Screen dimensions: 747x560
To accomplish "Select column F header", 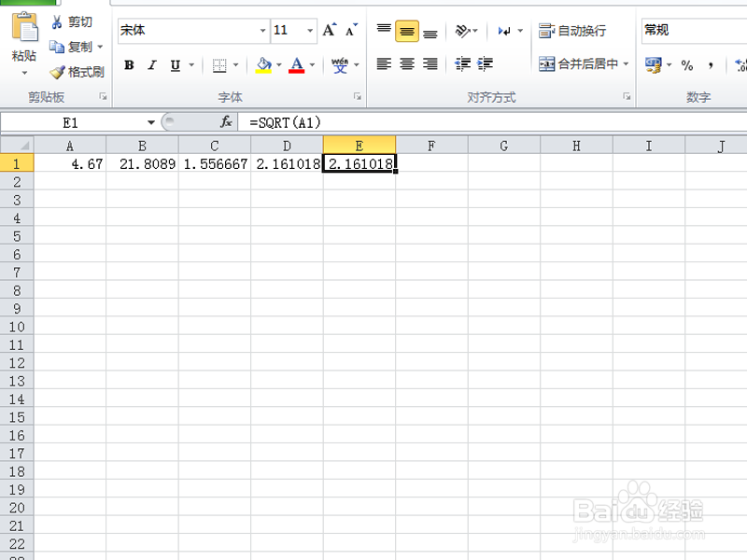I will (431, 146).
